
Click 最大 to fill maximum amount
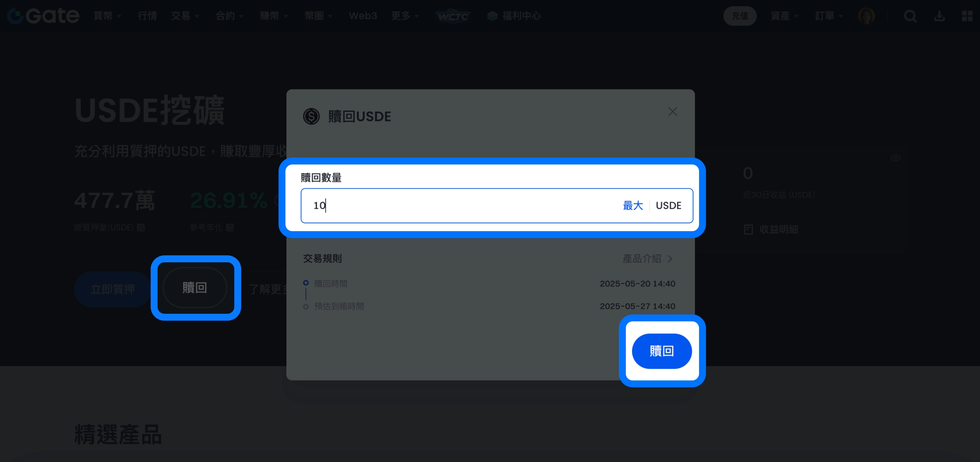[633, 206]
